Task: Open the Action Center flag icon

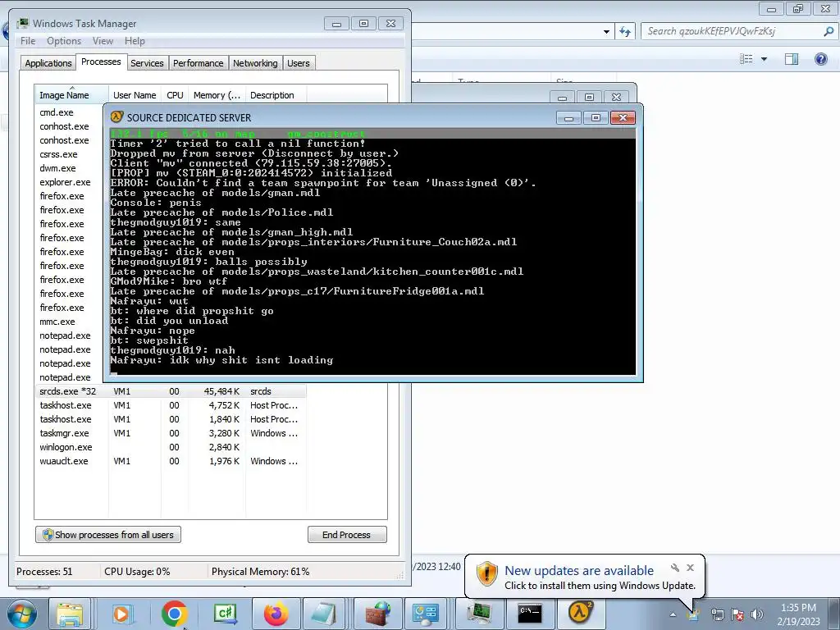Action: pos(737,614)
